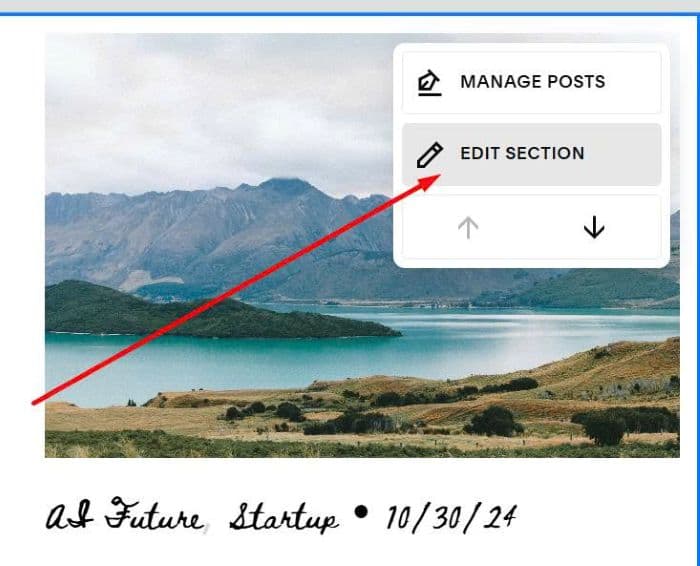Screen dimensions: 700x566
Task: Move the section up with the up arrow
Action: pos(468,228)
